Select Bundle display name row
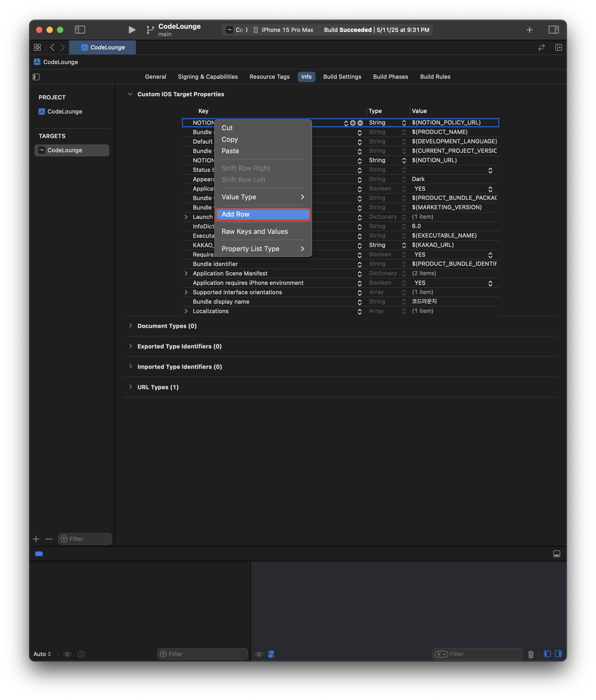The height and width of the screenshot is (700, 596). tap(340, 302)
